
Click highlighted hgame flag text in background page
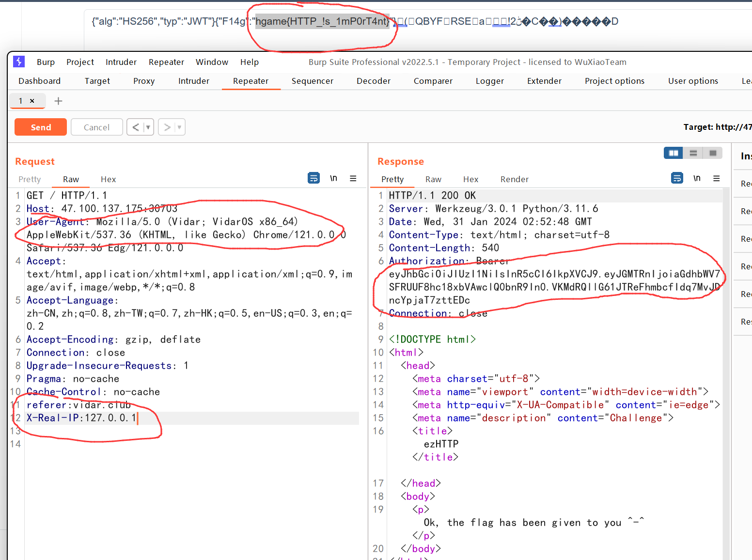pos(322,21)
